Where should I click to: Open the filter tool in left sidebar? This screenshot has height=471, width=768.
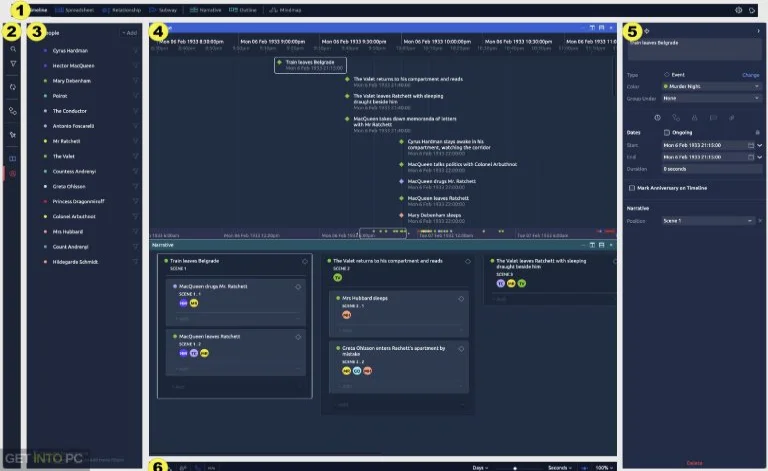13,64
